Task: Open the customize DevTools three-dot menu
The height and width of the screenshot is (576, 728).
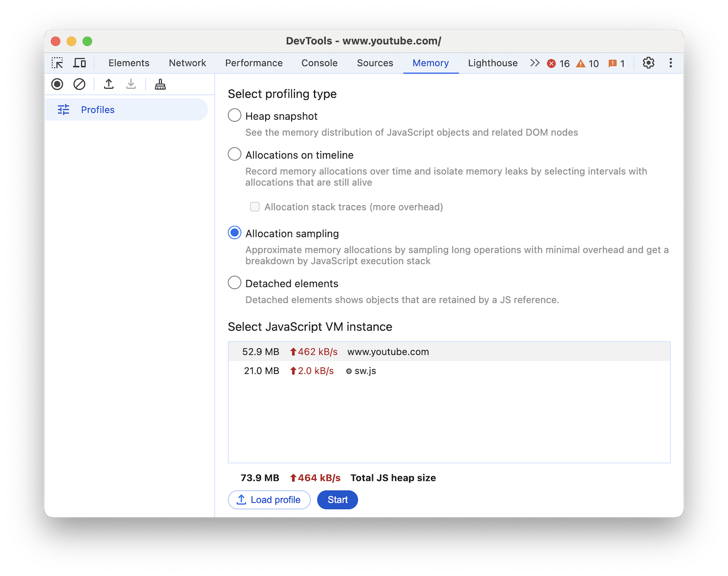Action: pyautogui.click(x=671, y=62)
